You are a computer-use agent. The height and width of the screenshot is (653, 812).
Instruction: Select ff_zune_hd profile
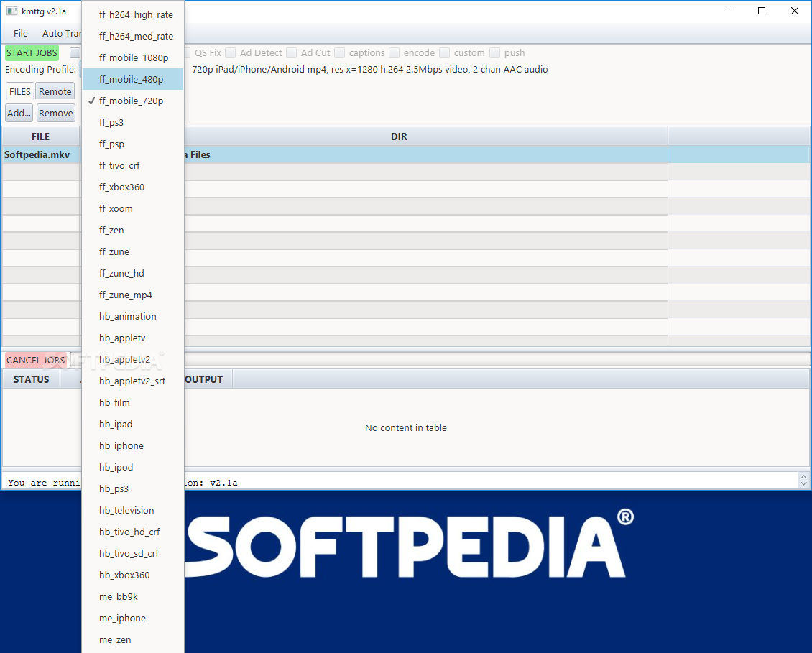[x=133, y=274]
